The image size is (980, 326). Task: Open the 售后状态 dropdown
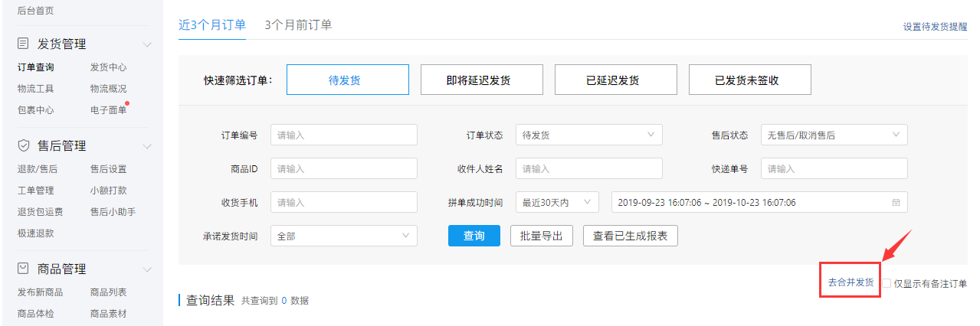[x=834, y=135]
